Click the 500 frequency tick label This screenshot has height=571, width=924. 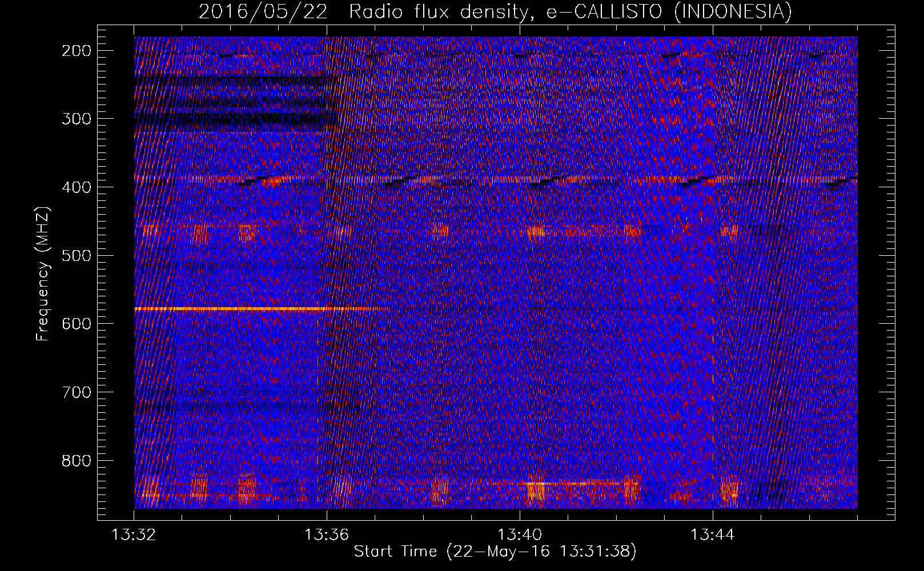(x=76, y=255)
